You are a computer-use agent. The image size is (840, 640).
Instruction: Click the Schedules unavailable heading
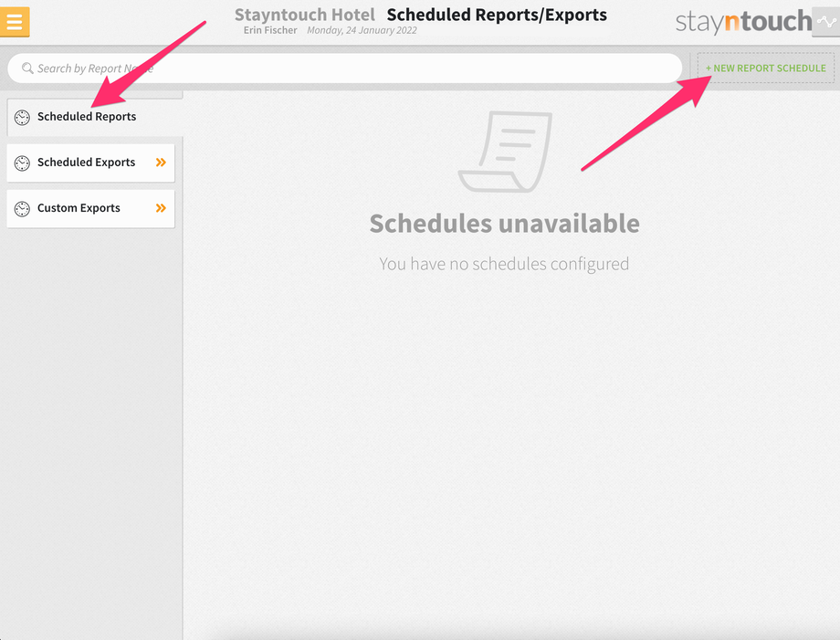(x=504, y=224)
